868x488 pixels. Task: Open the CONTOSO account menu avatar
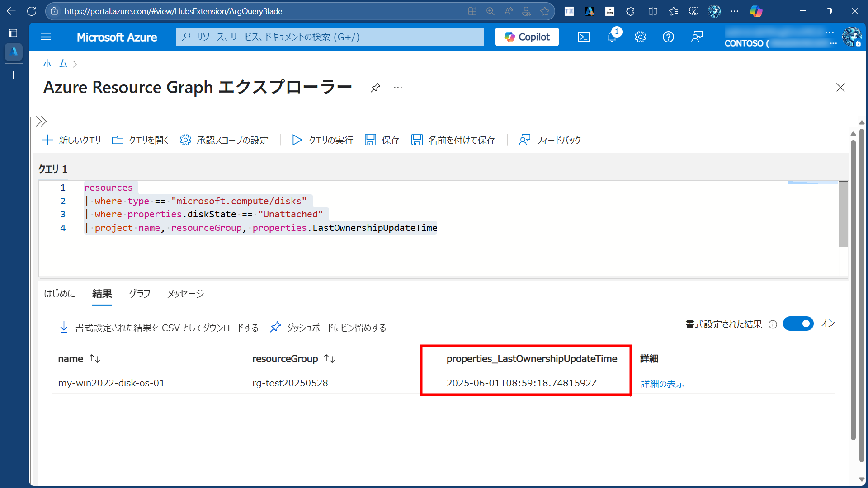pos(852,37)
